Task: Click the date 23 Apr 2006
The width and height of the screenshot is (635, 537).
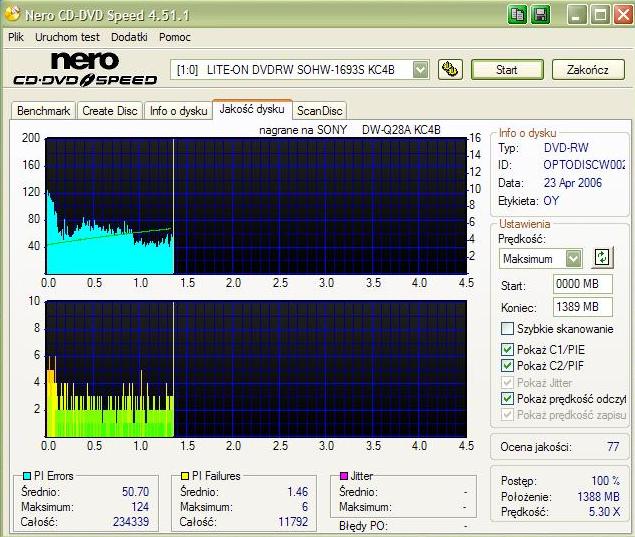Action: [x=573, y=183]
